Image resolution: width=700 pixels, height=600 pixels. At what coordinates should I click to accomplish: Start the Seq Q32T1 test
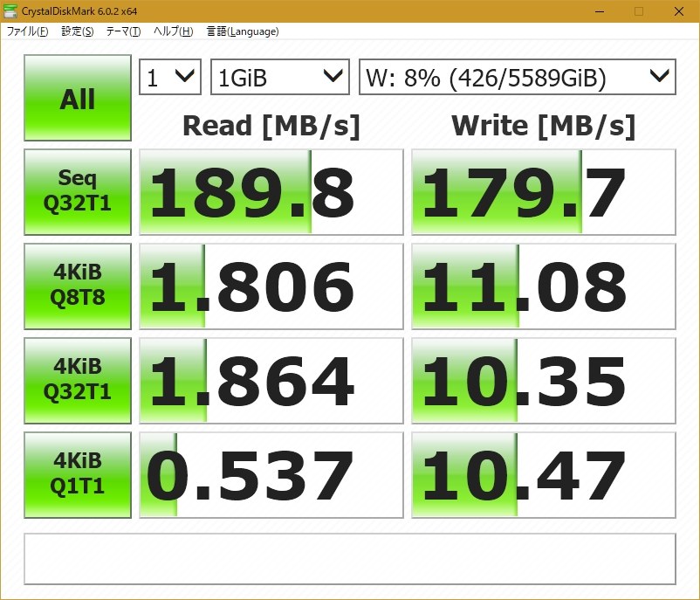[78, 191]
